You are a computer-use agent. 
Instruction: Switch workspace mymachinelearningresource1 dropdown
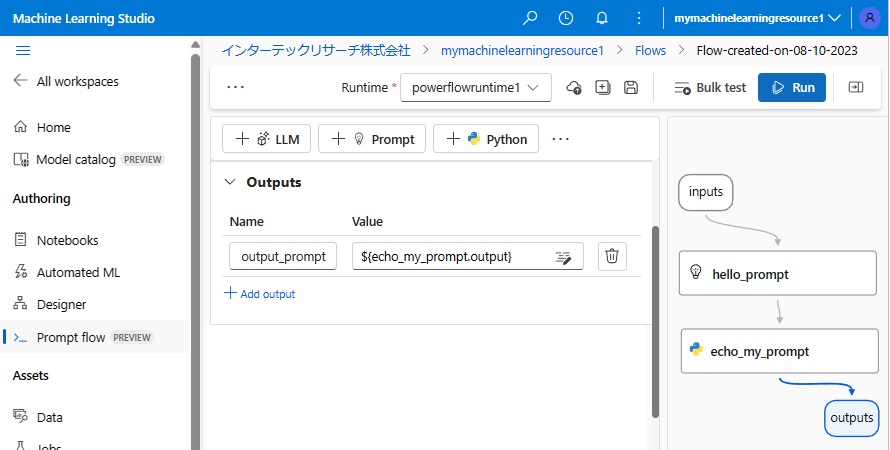point(757,18)
